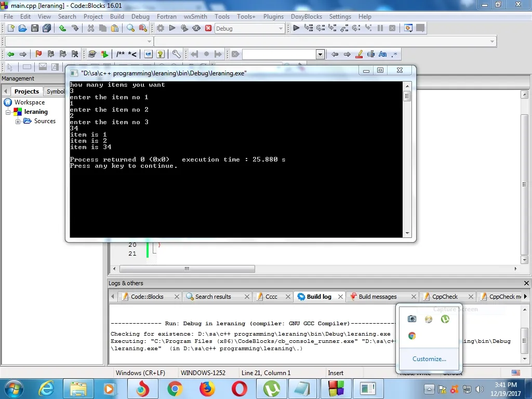
Task: Paste from clipboard icon
Action: point(115,28)
